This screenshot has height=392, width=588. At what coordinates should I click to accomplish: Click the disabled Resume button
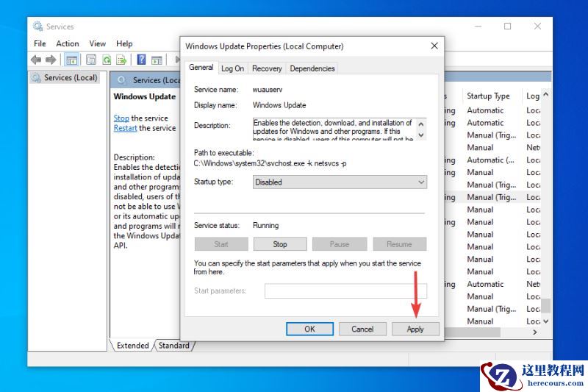(x=400, y=244)
